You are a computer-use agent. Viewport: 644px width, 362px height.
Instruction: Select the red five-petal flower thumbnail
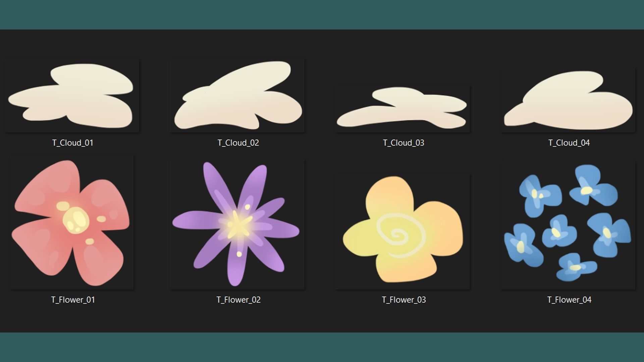click(72, 222)
